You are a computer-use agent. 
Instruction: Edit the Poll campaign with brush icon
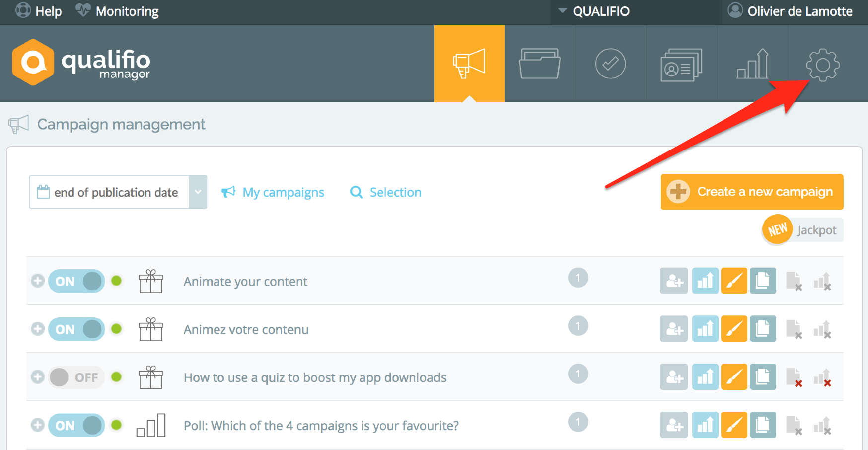pos(734,425)
